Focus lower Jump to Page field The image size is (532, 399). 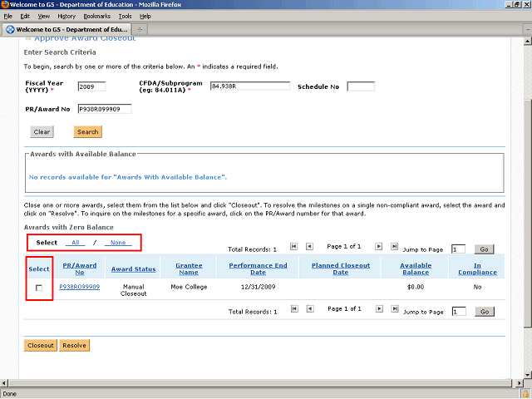click(459, 312)
